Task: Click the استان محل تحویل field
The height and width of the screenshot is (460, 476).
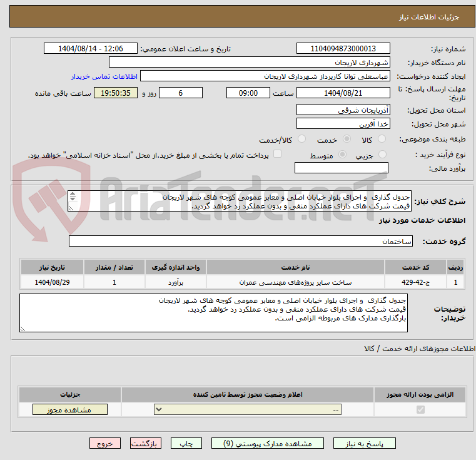Action: tap(343, 110)
